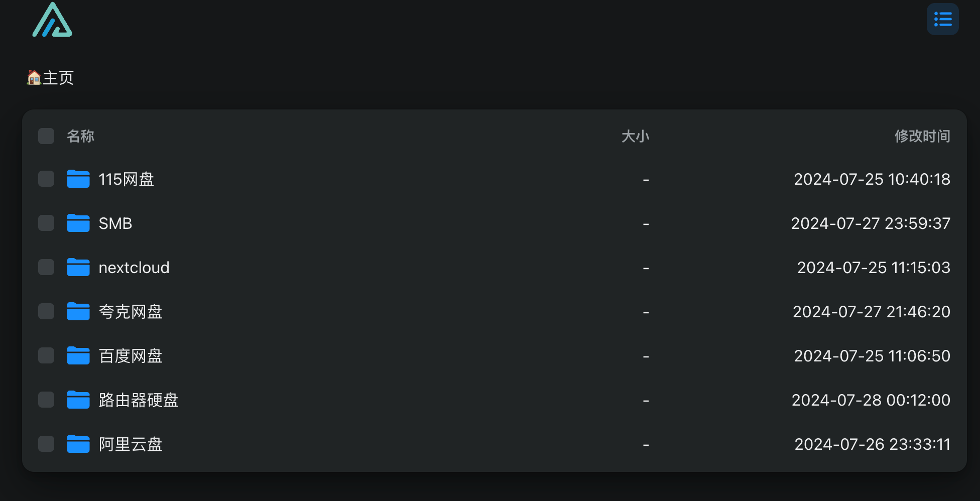Viewport: 980px width, 501px height.
Task: Toggle the select-all checkbox beside 名称
Action: (46, 136)
